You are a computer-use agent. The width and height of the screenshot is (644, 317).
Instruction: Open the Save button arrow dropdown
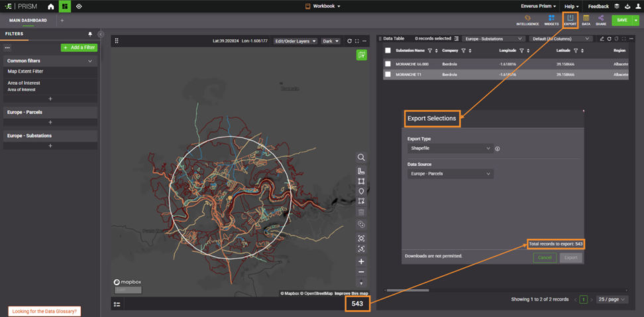point(636,20)
